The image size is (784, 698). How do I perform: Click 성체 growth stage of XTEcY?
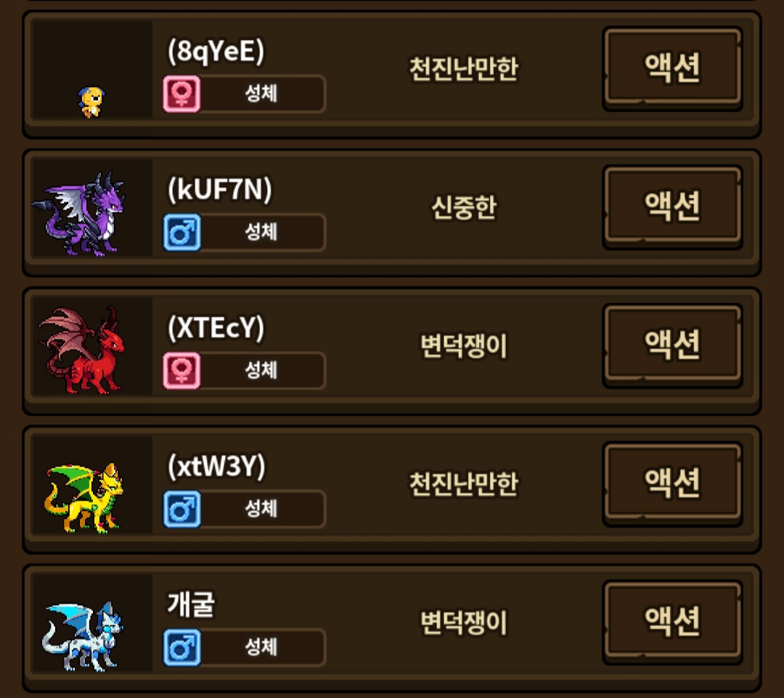[261, 370]
